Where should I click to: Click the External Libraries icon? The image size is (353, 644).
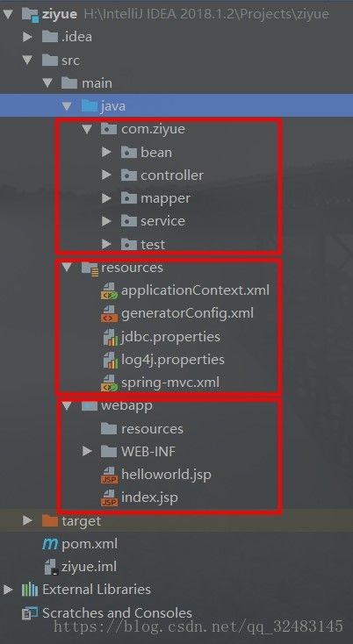click(30, 590)
